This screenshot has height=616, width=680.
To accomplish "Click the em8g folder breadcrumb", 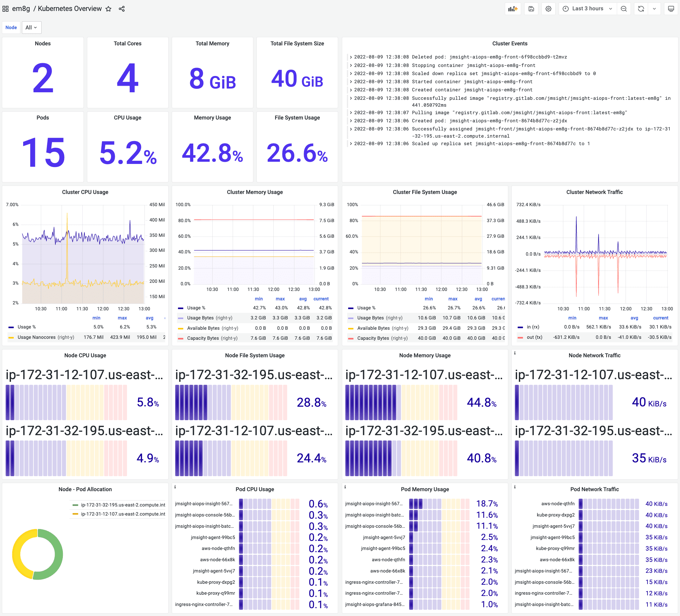I will coord(21,9).
